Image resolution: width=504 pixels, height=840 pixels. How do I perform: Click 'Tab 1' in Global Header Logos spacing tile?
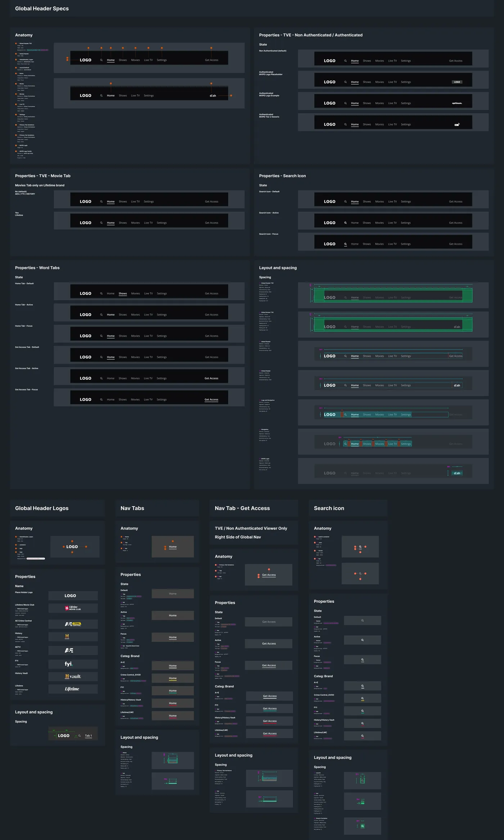click(x=88, y=736)
